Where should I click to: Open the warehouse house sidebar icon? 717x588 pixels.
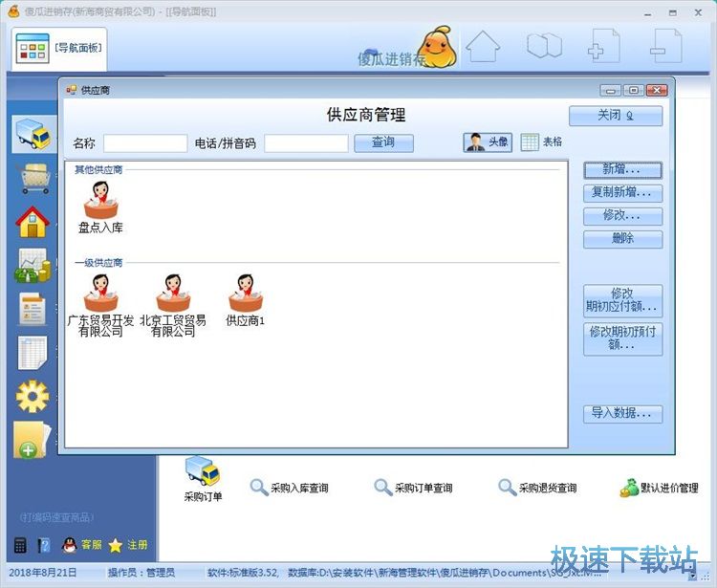[33, 222]
